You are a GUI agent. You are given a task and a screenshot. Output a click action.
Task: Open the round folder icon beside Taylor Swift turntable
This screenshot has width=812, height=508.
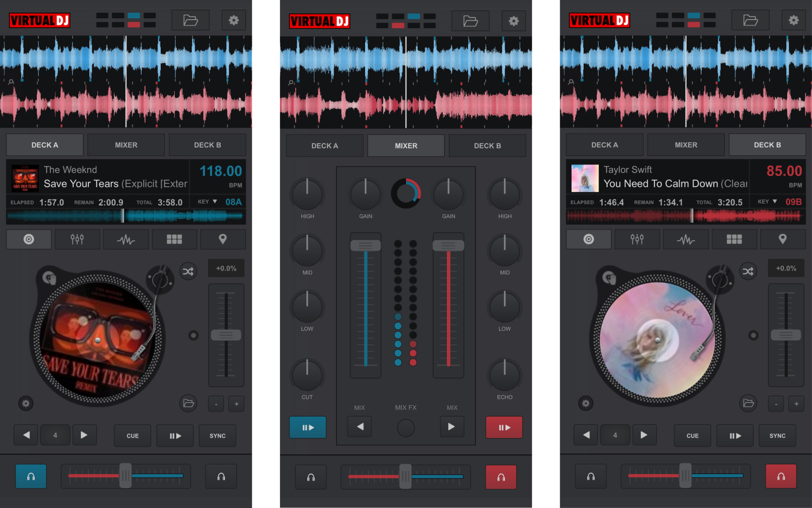[748, 403]
